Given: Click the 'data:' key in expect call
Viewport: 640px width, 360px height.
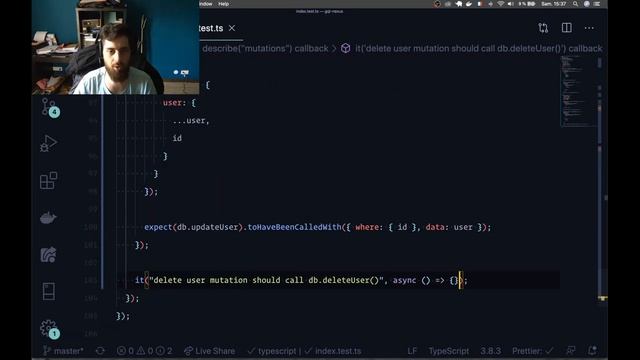Looking at the screenshot, I should 438,227.
